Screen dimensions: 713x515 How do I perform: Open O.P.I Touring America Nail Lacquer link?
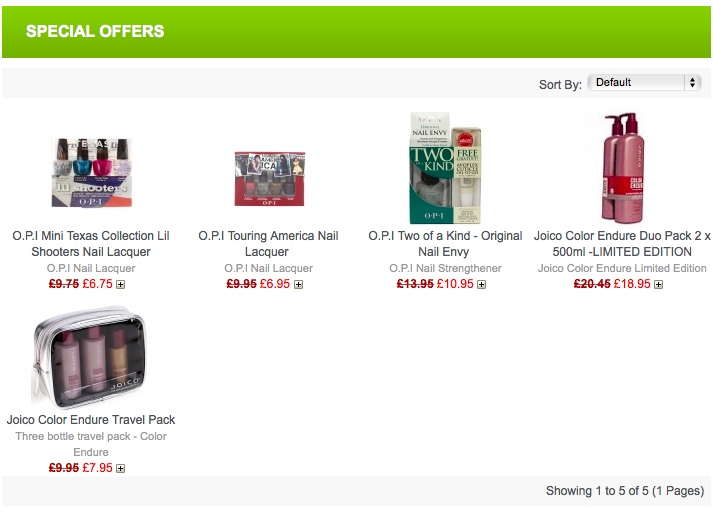coord(268,244)
